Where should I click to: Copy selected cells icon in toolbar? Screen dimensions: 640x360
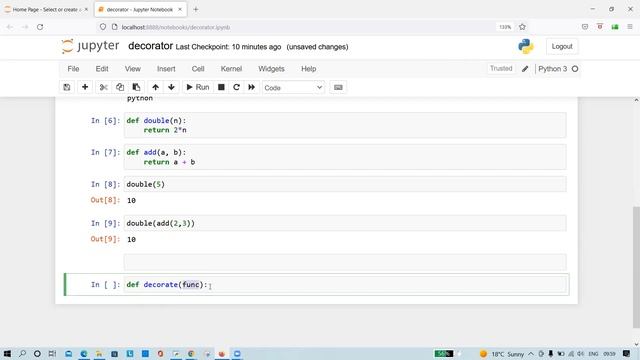click(x=120, y=87)
